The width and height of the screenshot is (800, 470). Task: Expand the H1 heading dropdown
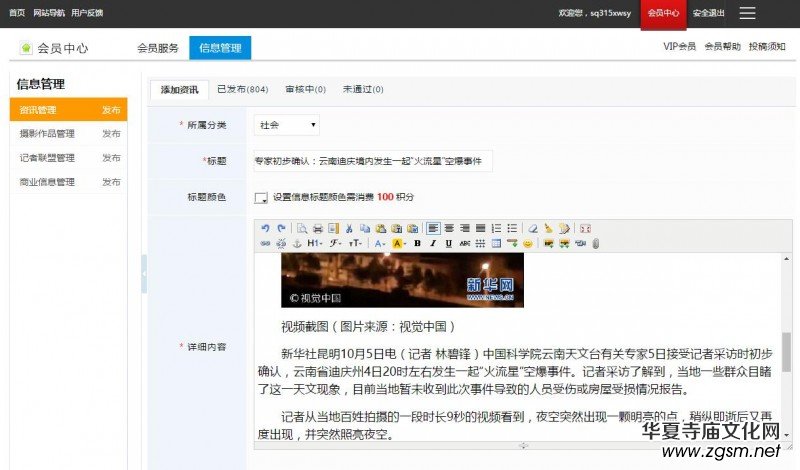(x=314, y=243)
